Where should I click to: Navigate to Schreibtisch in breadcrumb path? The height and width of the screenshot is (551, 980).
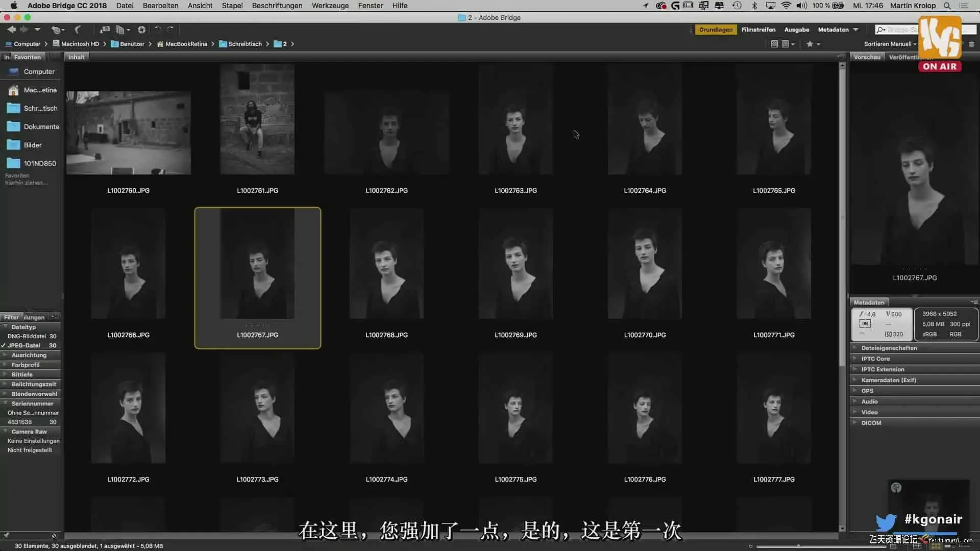point(244,44)
